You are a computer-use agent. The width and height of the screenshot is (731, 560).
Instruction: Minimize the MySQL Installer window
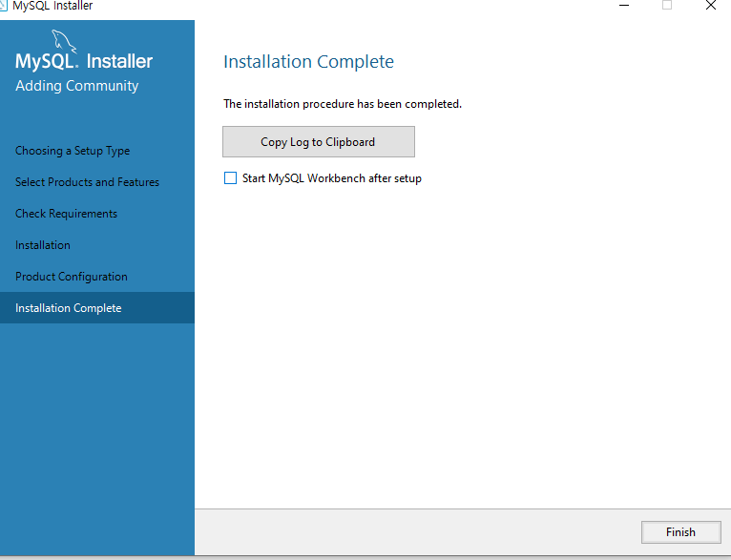tap(624, 5)
